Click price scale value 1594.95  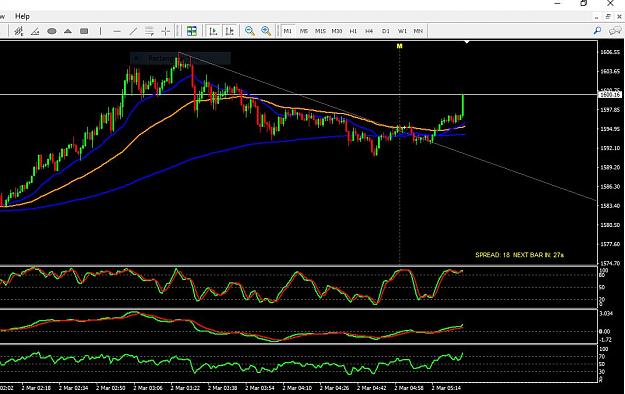[610, 129]
